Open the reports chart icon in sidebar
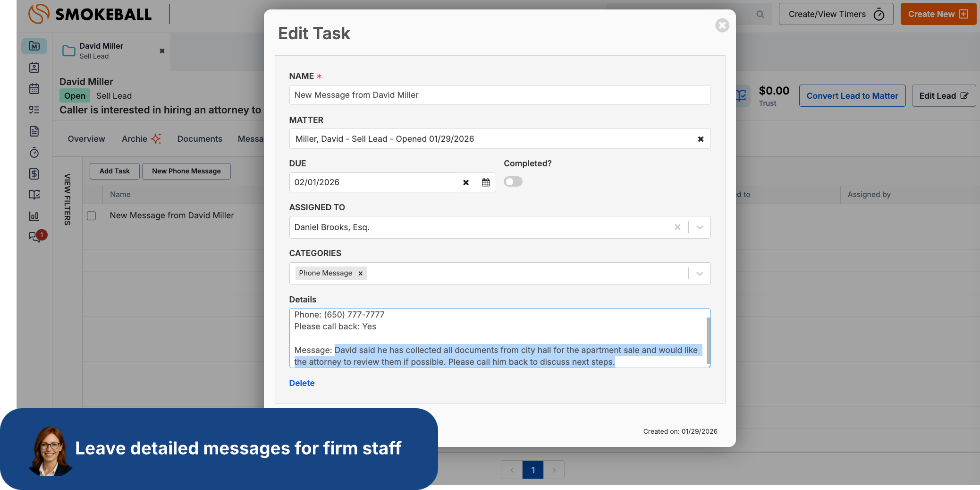 coord(34,216)
